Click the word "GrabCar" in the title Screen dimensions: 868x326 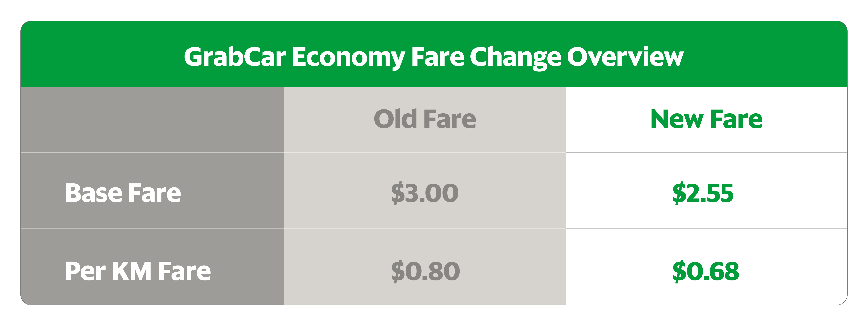(x=235, y=57)
